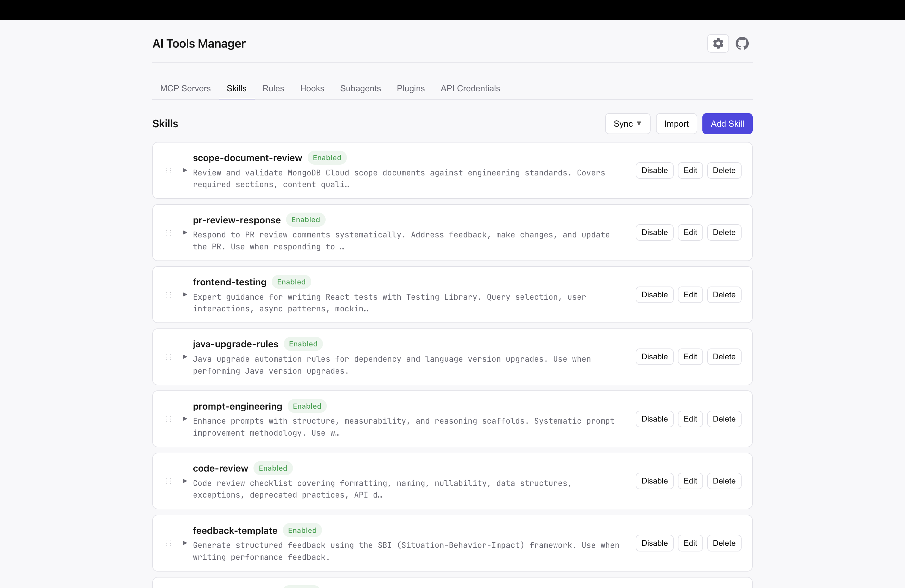Grab the drag handle for code-review
The height and width of the screenshot is (588, 905).
click(x=168, y=481)
